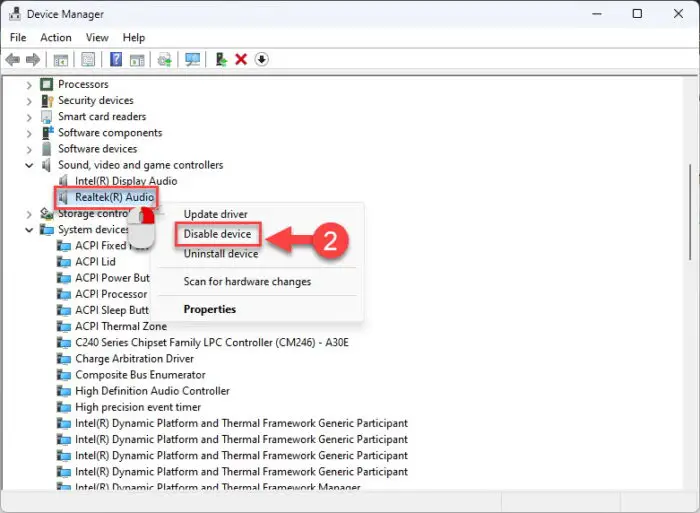Click the ACPI Thermal Zone device icon
Viewport: 700px width, 513px height.
(64, 326)
